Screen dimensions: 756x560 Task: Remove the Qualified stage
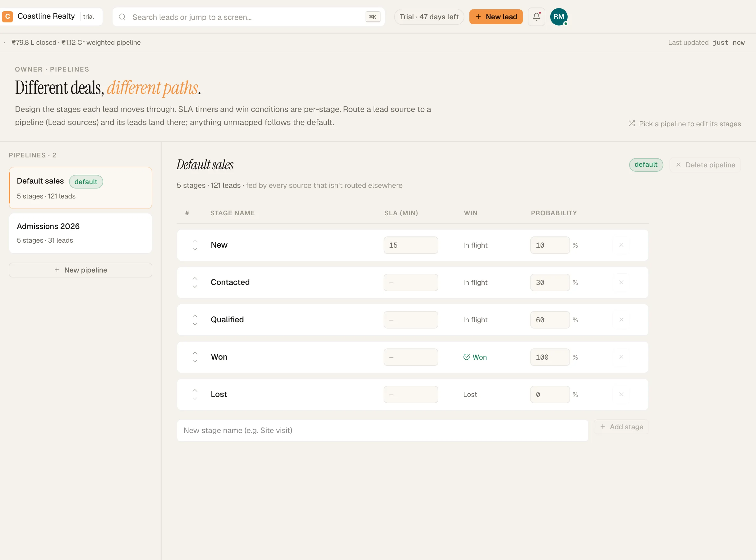coord(621,320)
